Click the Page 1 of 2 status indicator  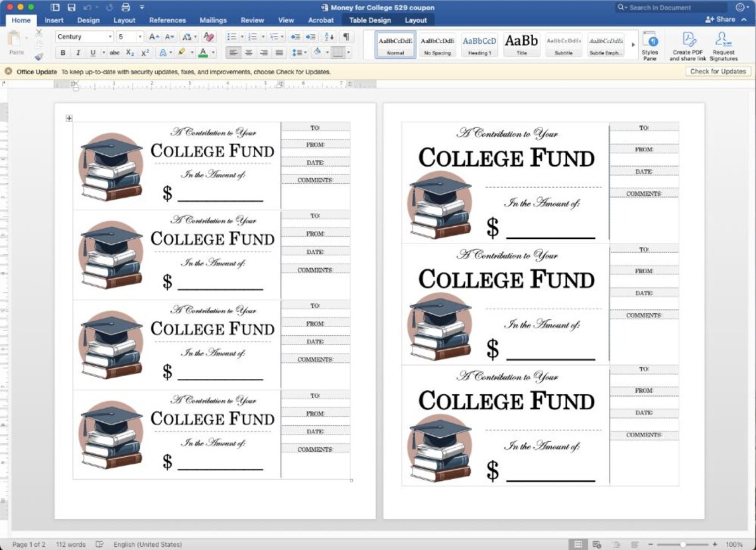coord(29,544)
